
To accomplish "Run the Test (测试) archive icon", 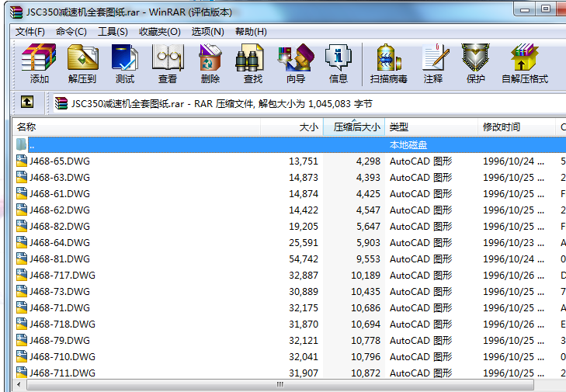I will click(x=124, y=57).
